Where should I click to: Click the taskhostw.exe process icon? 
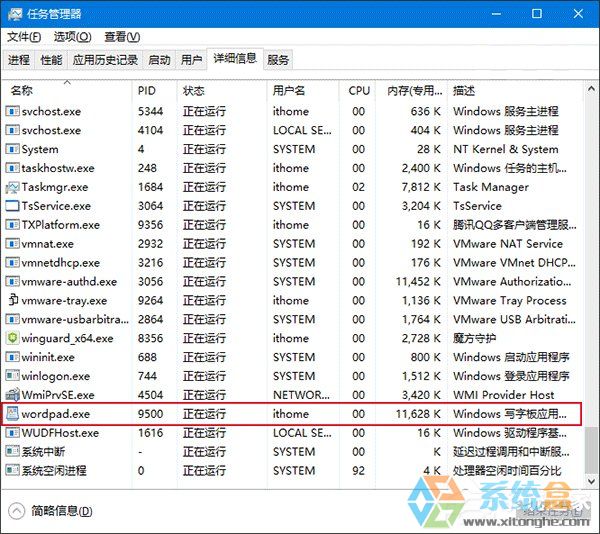[x=12, y=168]
